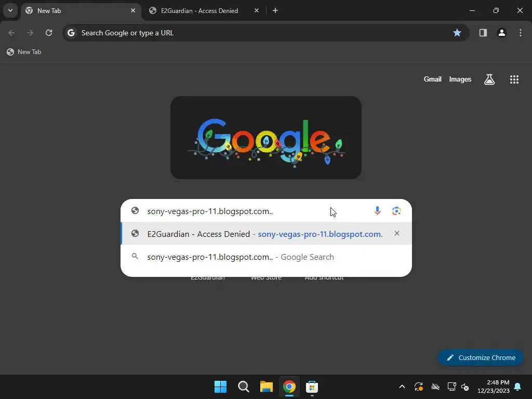
Task: Go forward to the next page
Action: (30, 33)
